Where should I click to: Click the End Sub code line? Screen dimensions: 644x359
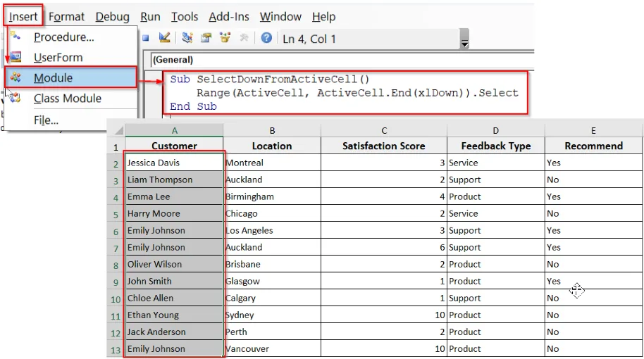(193, 106)
